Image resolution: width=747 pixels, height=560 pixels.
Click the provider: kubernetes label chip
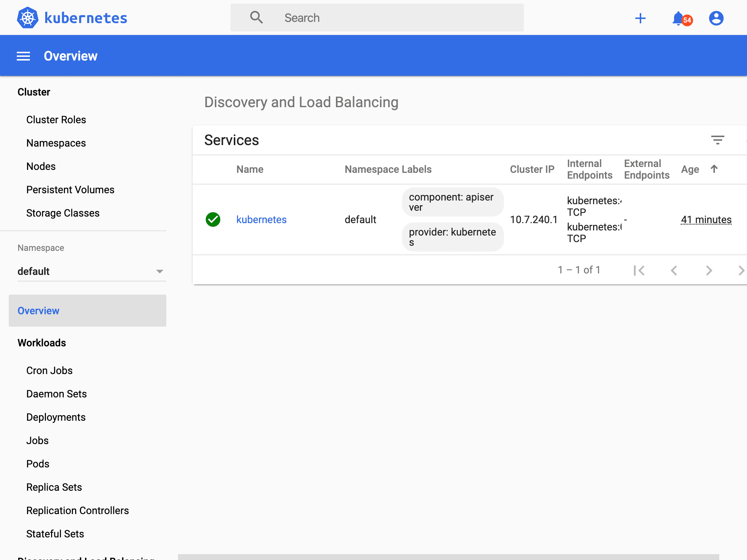pos(453,237)
